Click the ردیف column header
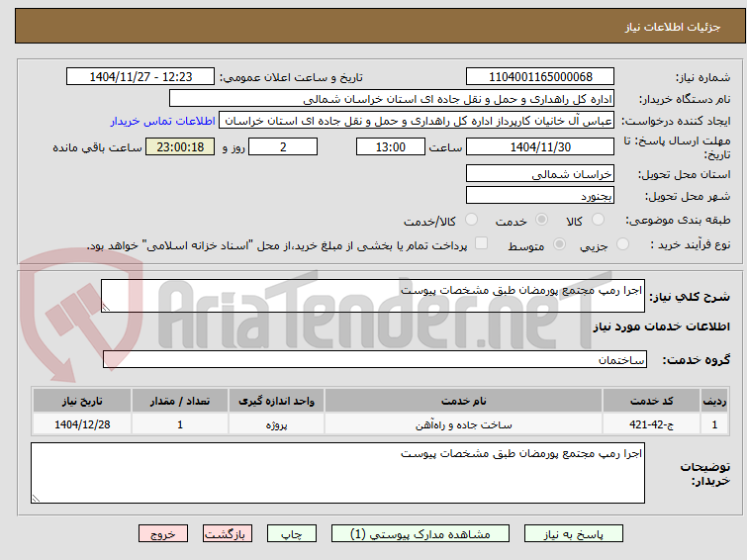 point(714,401)
